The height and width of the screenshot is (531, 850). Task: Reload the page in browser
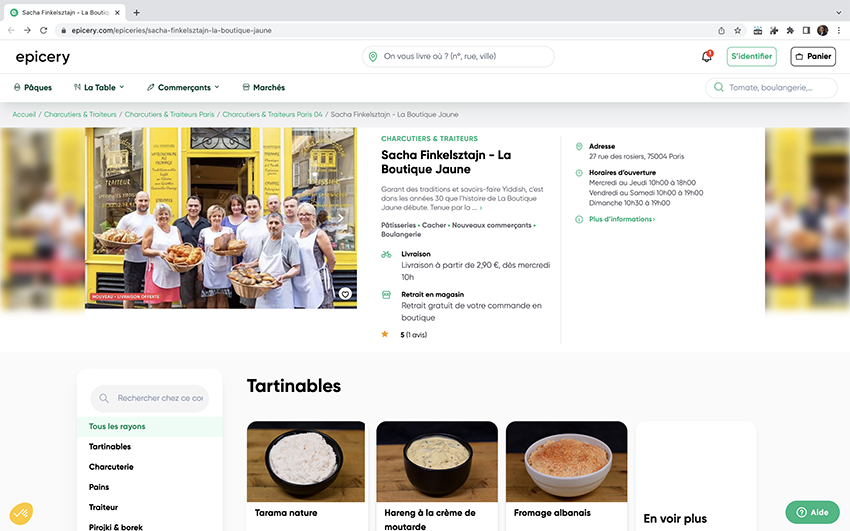coord(43,30)
